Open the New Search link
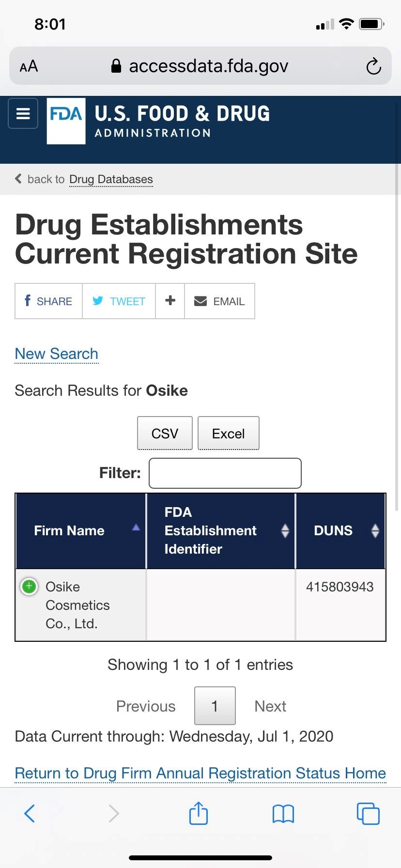Screen dimensions: 401x868 point(57,354)
